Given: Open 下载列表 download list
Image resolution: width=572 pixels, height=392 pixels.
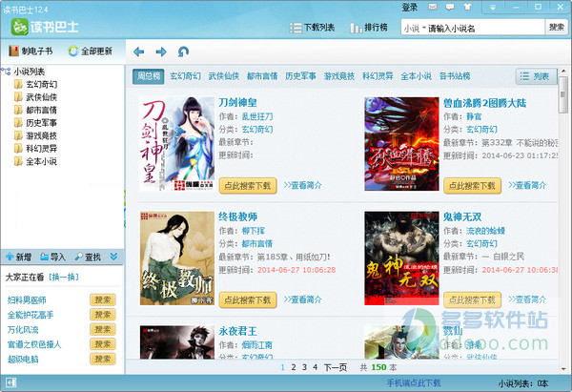Looking at the screenshot, I should point(312,28).
